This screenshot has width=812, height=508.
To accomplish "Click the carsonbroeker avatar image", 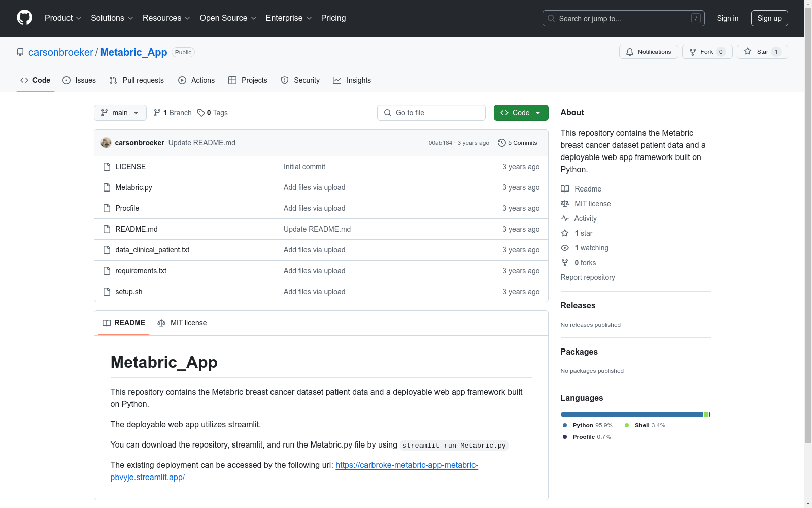I will (106, 143).
